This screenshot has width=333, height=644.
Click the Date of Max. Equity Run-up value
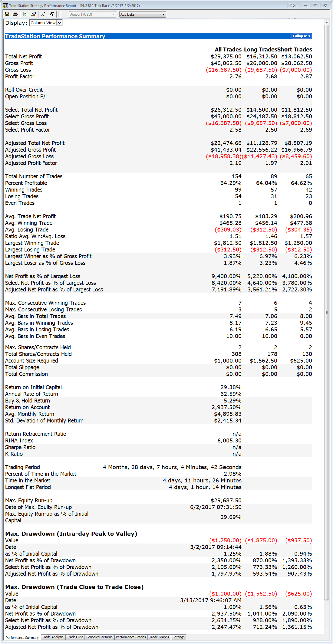216,507
